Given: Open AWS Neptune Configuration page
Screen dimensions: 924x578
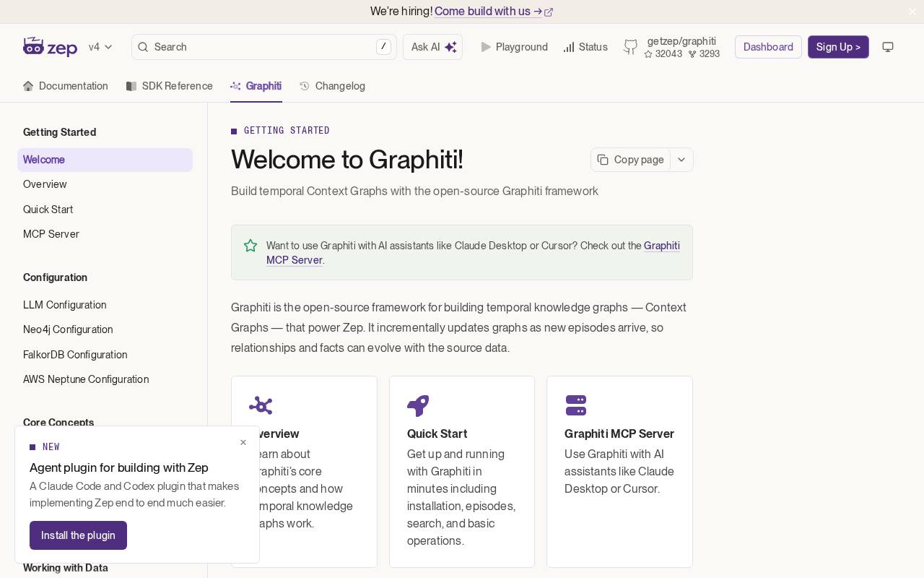Looking at the screenshot, I should (105, 379).
